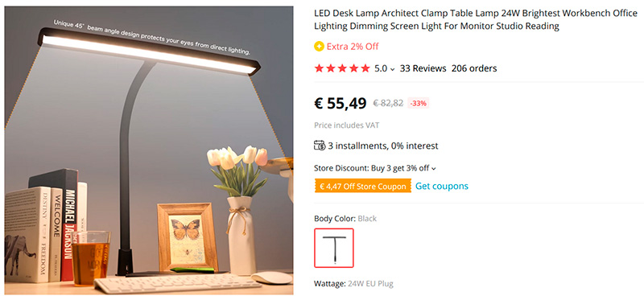Click the gold Extra 2% Off coin icon
Viewport: 644px width, 300px height.
click(x=319, y=47)
